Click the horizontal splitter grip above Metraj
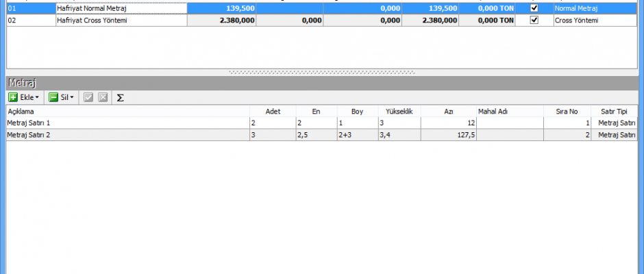Screen dimensions: 644x274 click(x=322, y=71)
